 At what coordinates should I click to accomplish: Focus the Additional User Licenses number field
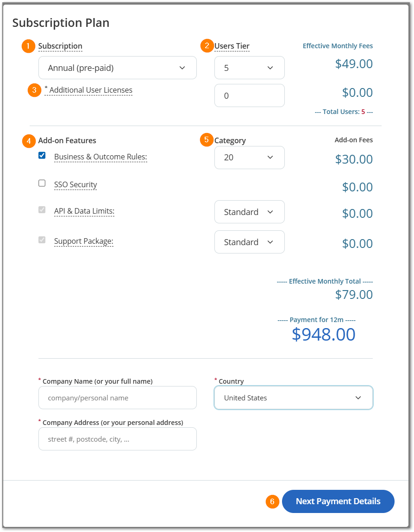(249, 95)
